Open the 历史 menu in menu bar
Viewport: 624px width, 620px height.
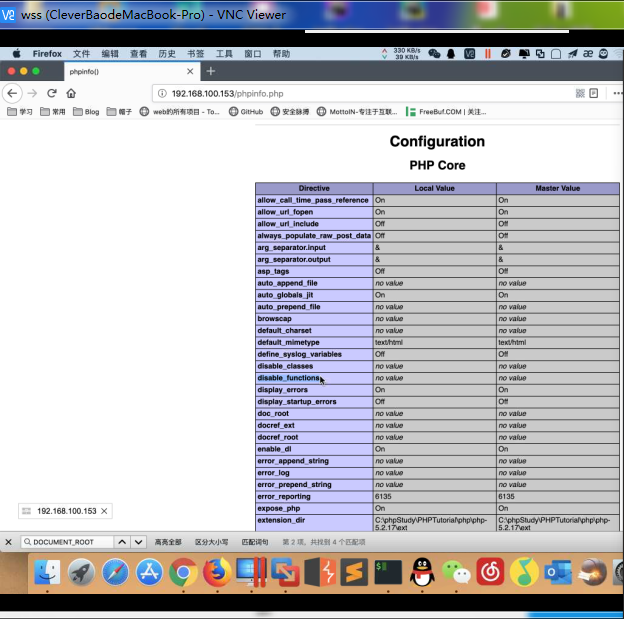[167, 54]
